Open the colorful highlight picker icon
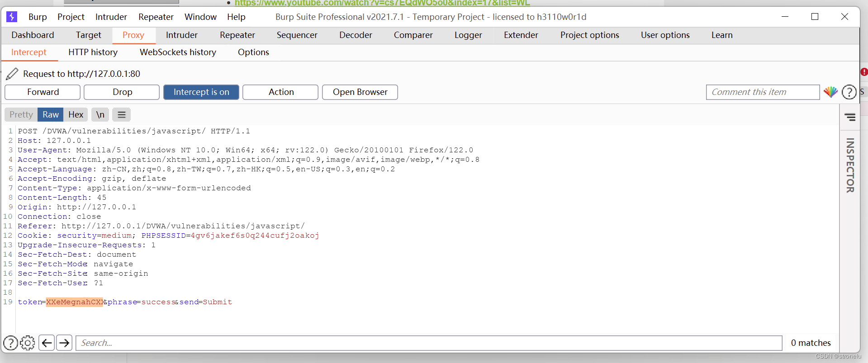 (830, 92)
